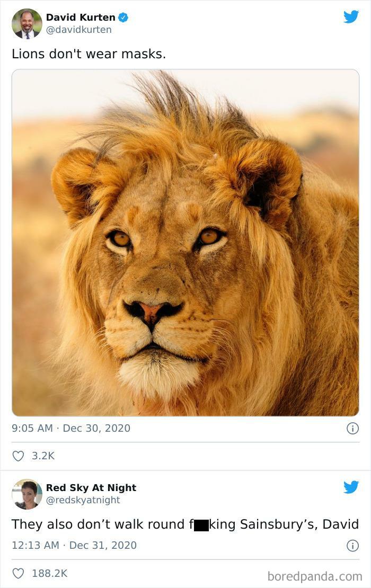Open David Kurten's profile picture
This screenshot has height=588, width=371.
tap(27, 24)
